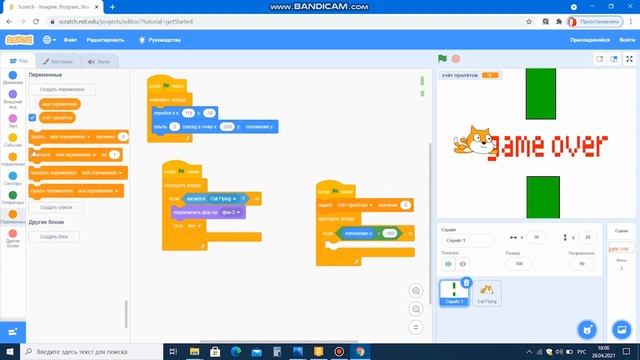The width and height of the screenshot is (640, 360).
Task: Open the Looks blocks category
Action: pyautogui.click(x=13, y=99)
